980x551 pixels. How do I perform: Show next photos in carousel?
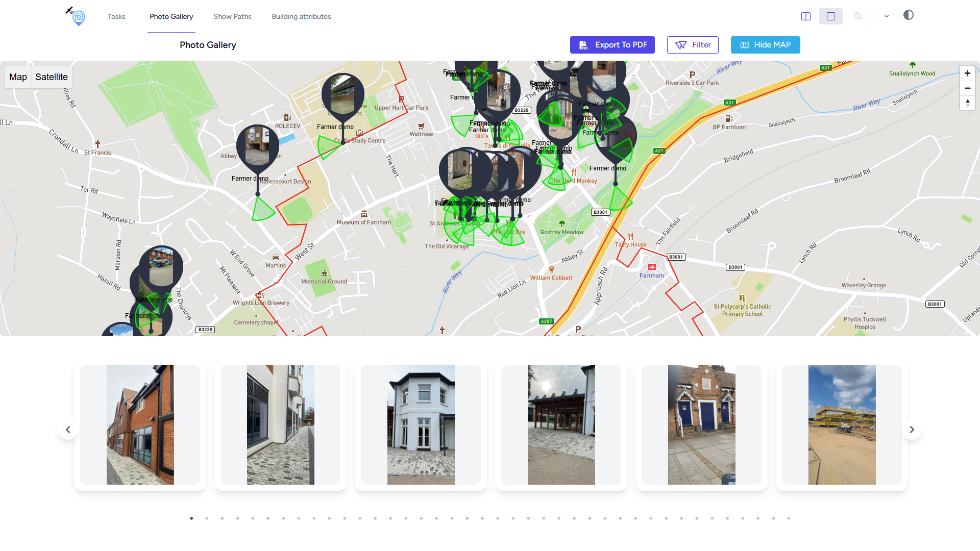click(x=912, y=430)
